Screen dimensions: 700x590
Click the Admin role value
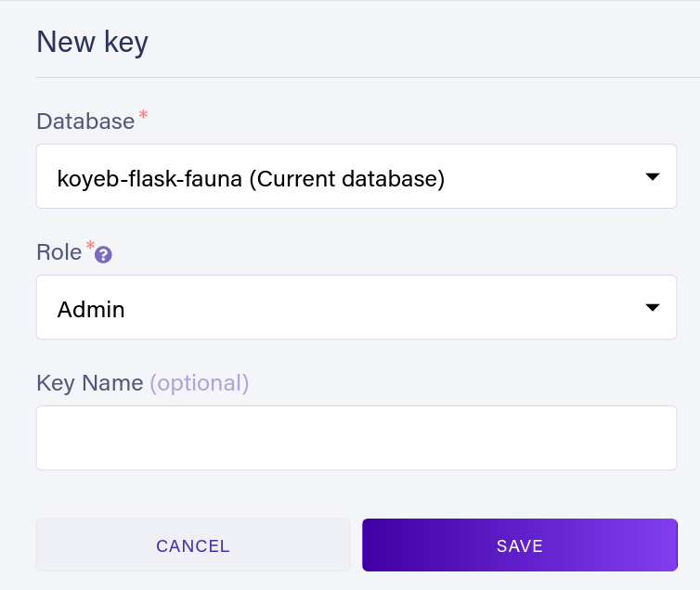(x=91, y=309)
